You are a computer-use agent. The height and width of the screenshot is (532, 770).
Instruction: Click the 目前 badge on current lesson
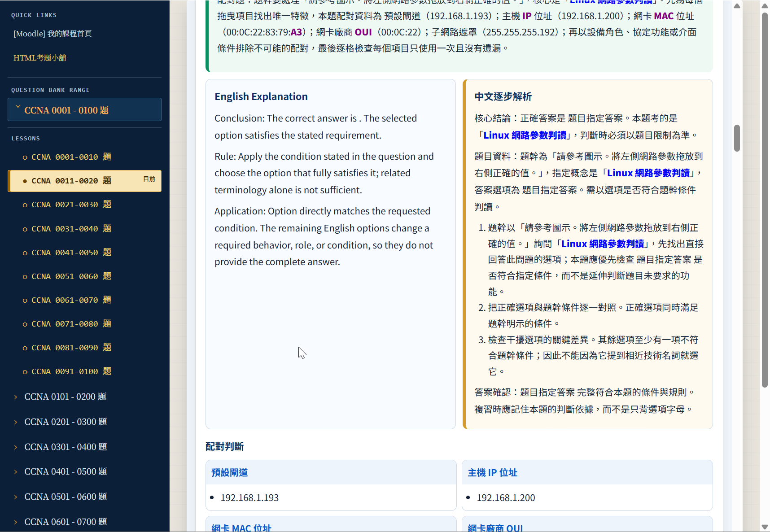coord(149,179)
